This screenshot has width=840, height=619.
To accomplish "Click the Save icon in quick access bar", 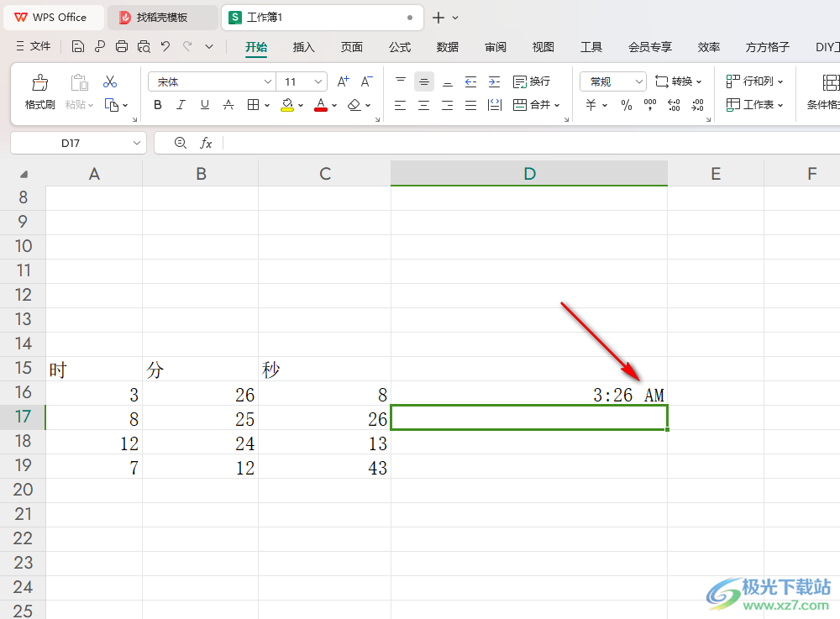I will (x=77, y=47).
